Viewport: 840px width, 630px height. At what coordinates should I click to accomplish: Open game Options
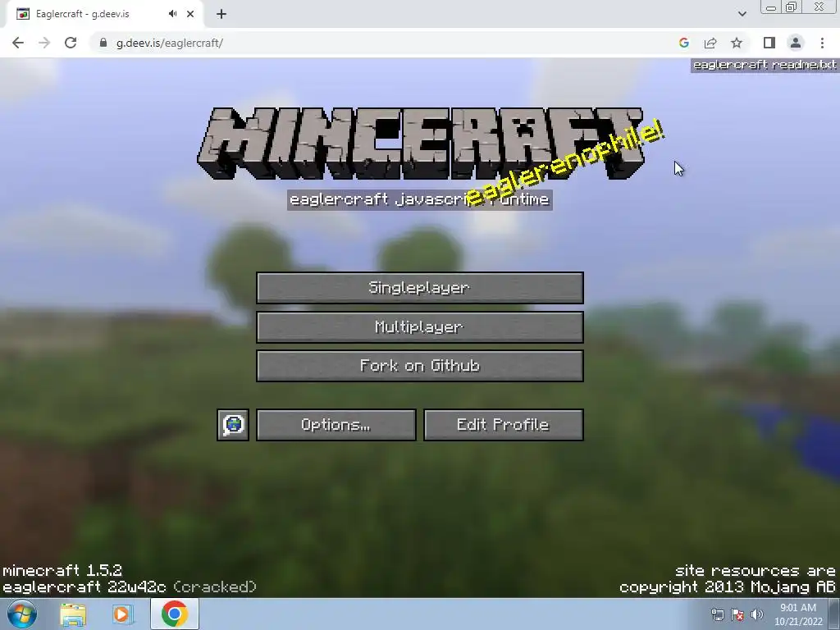coord(336,425)
